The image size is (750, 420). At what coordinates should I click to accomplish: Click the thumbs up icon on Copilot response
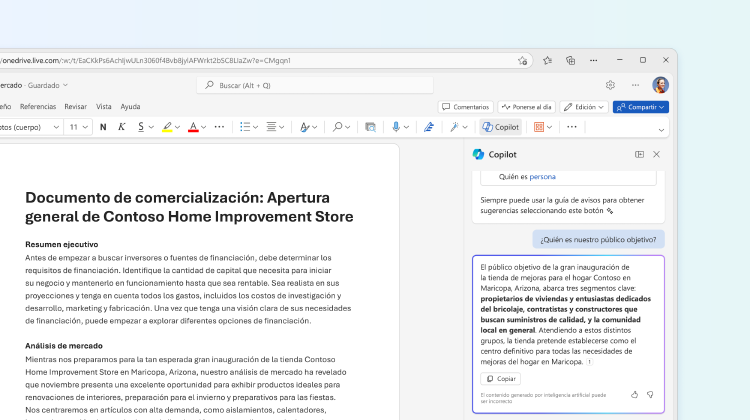click(x=634, y=394)
